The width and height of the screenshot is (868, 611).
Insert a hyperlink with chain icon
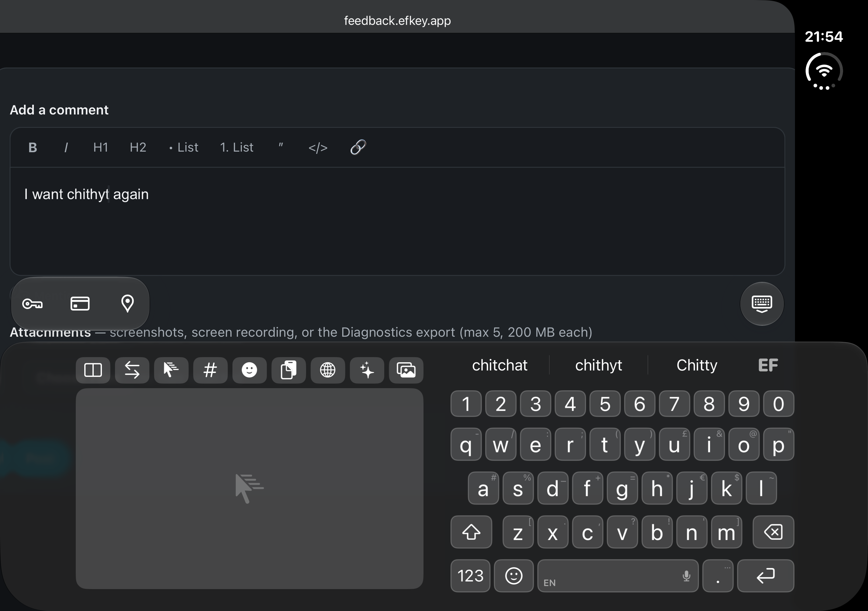[x=358, y=147]
